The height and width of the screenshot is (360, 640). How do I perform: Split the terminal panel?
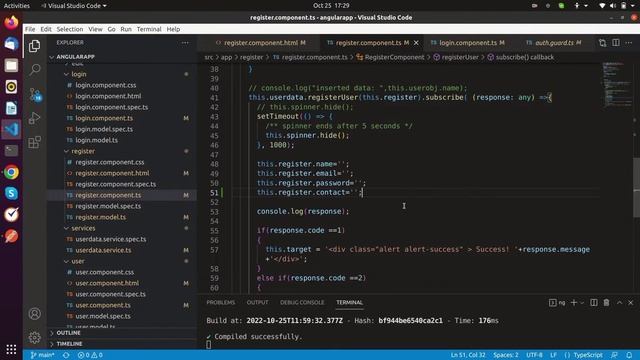point(594,302)
